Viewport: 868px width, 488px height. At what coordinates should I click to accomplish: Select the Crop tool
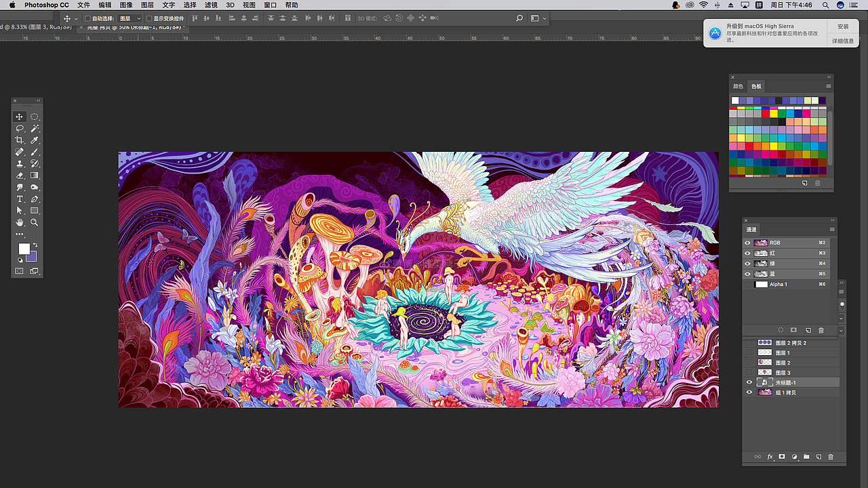pos(20,140)
